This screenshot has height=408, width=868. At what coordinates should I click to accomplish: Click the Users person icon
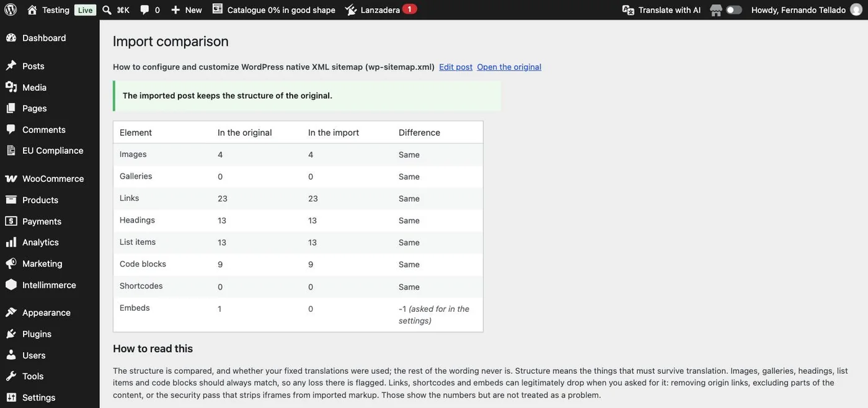[11, 355]
